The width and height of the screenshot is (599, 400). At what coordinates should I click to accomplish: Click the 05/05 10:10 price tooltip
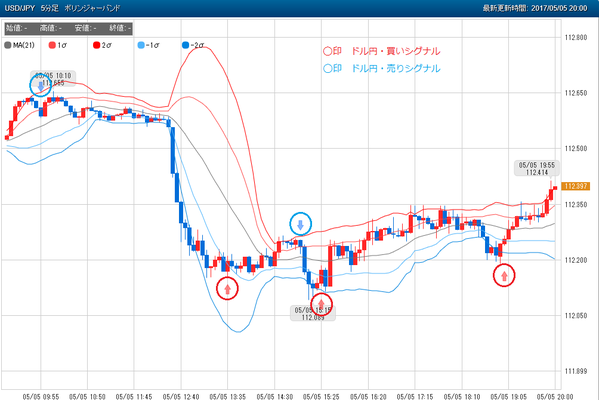click(x=53, y=79)
